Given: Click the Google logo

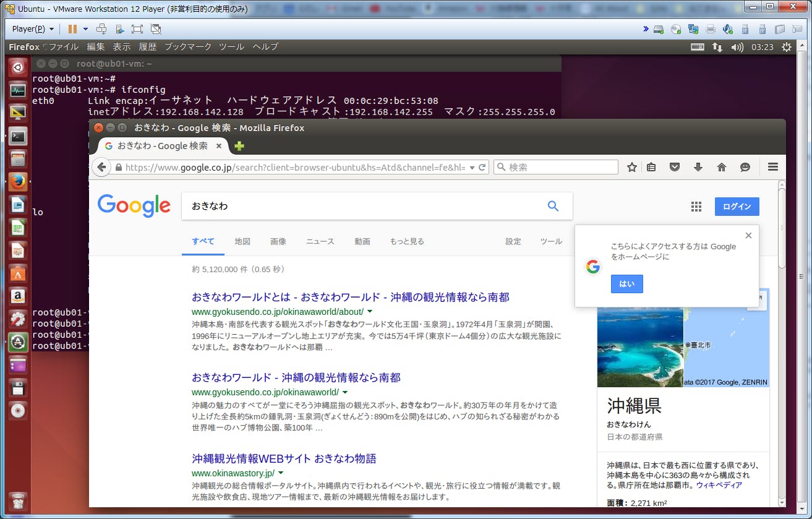Looking at the screenshot, I should 134,206.
